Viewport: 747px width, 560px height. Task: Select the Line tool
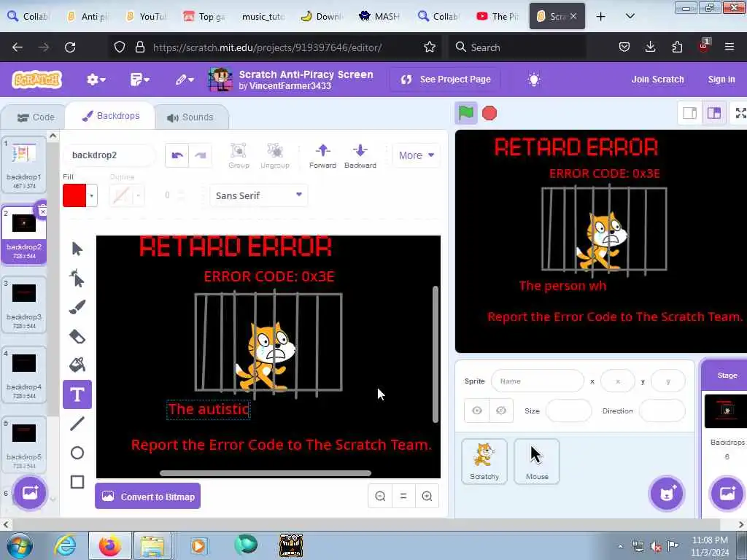click(x=77, y=424)
